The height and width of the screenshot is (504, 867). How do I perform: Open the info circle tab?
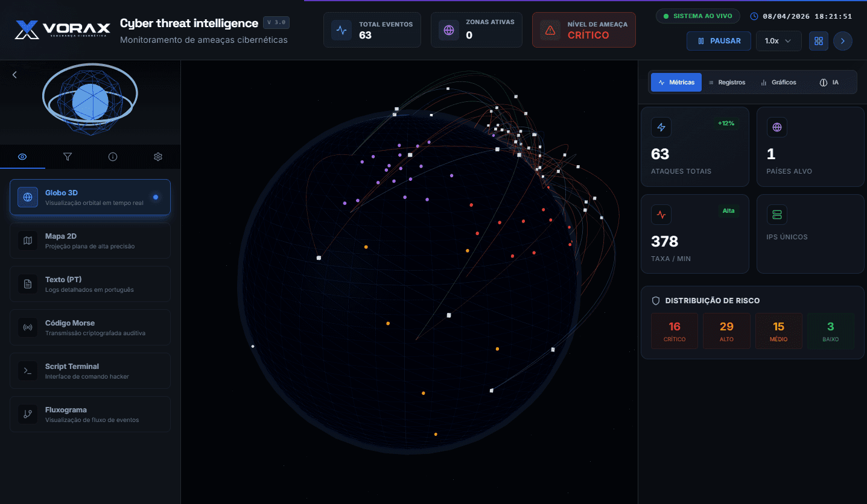[113, 157]
